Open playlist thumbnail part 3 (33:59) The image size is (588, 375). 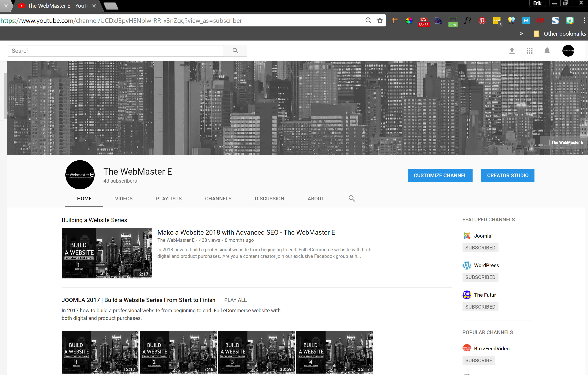pos(256,352)
